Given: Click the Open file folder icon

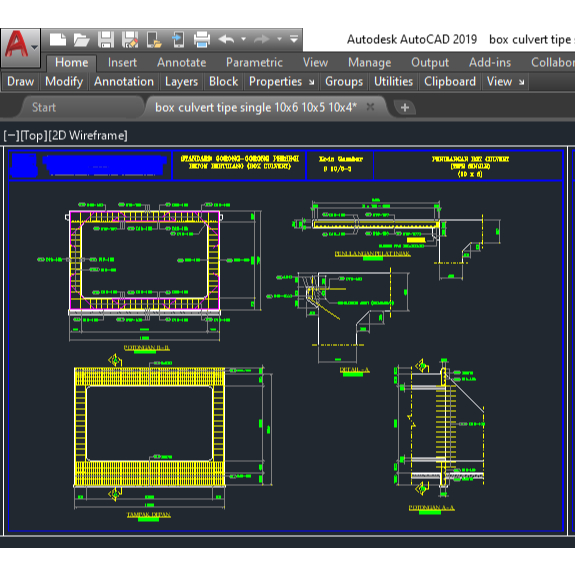Looking at the screenshot, I should 81,40.
